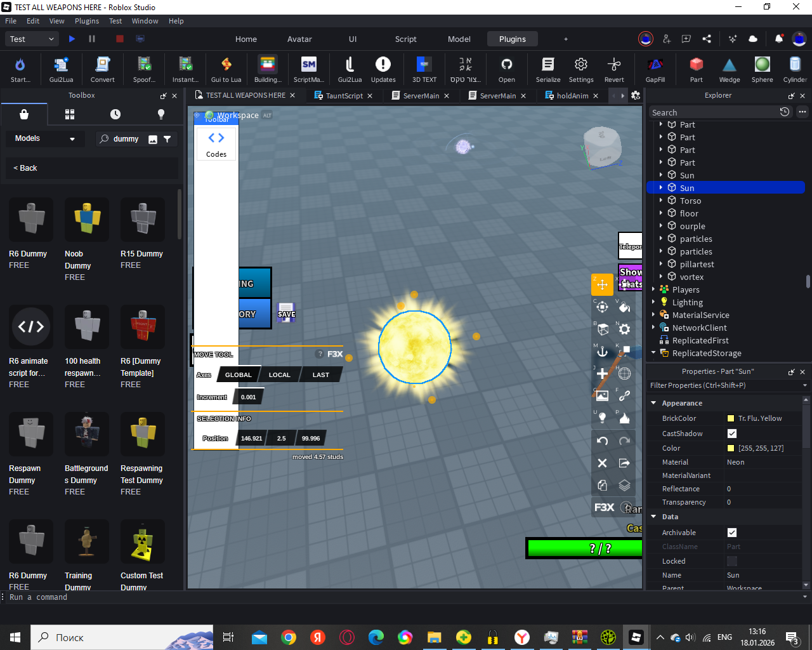Select GLOBAL axes mode
Viewport: 812px width, 650px height.
[x=239, y=375]
